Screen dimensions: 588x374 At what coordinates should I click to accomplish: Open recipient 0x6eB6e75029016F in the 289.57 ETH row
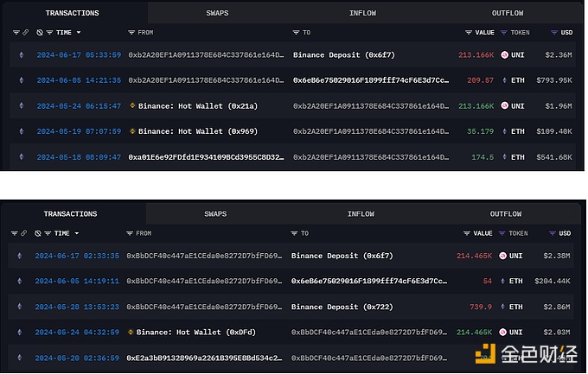click(371, 80)
